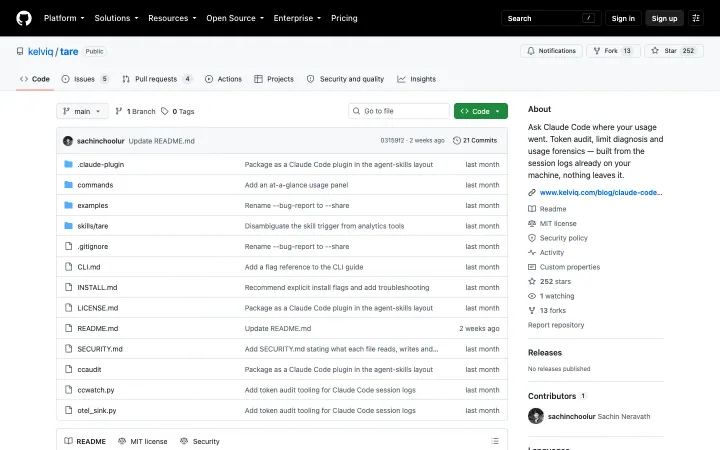Screen dimensions: 720x450
Task: Open the Insights tab
Action: (417, 79)
